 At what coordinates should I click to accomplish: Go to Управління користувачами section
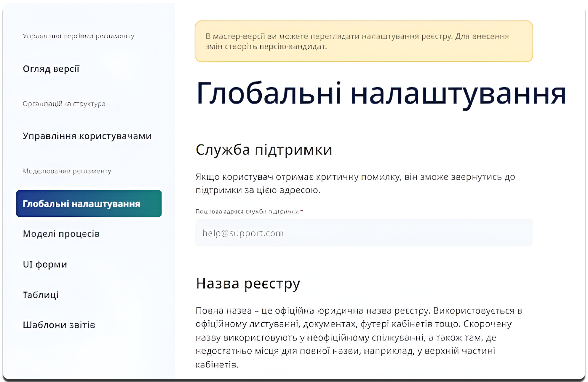(x=87, y=136)
